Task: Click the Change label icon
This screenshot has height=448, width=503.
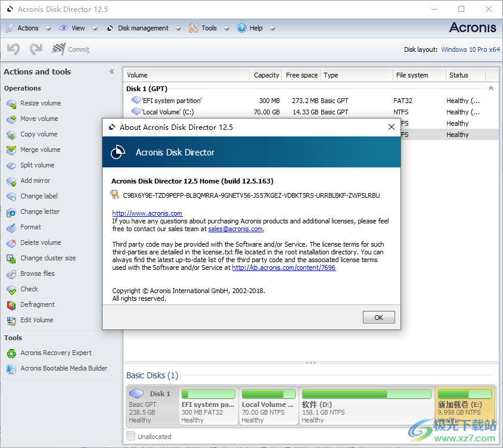Action: click(x=11, y=197)
